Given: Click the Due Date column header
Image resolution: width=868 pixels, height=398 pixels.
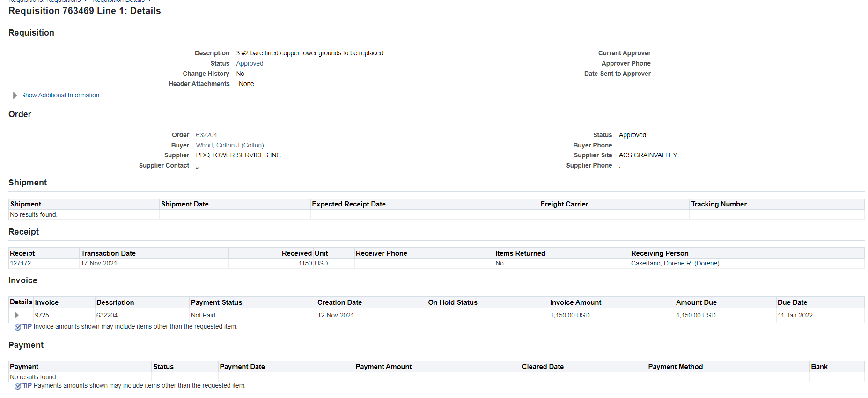Looking at the screenshot, I should coord(792,302).
